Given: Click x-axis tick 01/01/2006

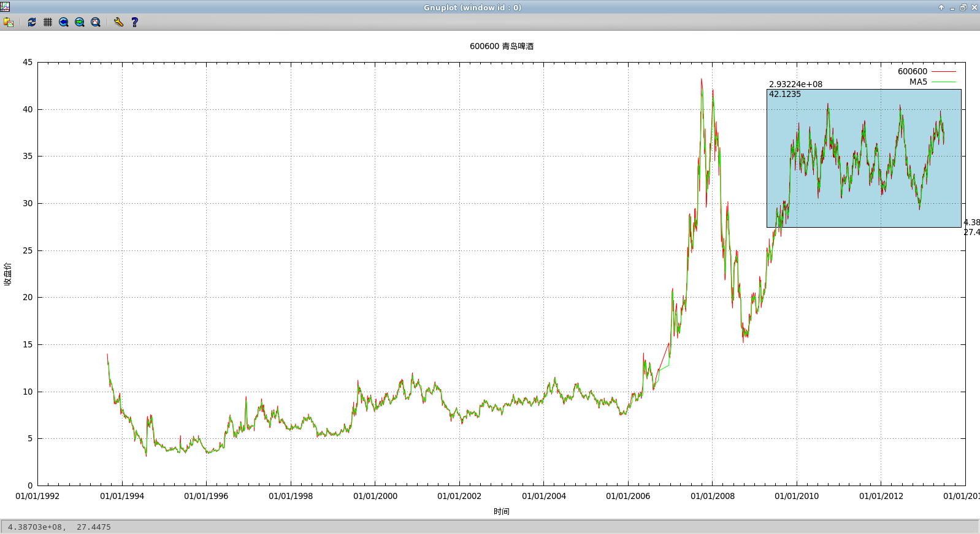Looking at the screenshot, I should pos(628,496).
